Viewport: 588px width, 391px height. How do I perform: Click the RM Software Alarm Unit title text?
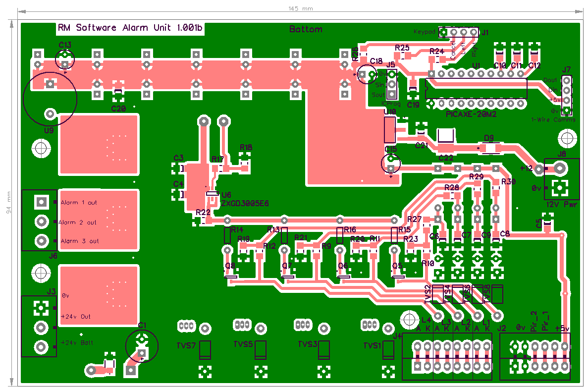coord(130,28)
